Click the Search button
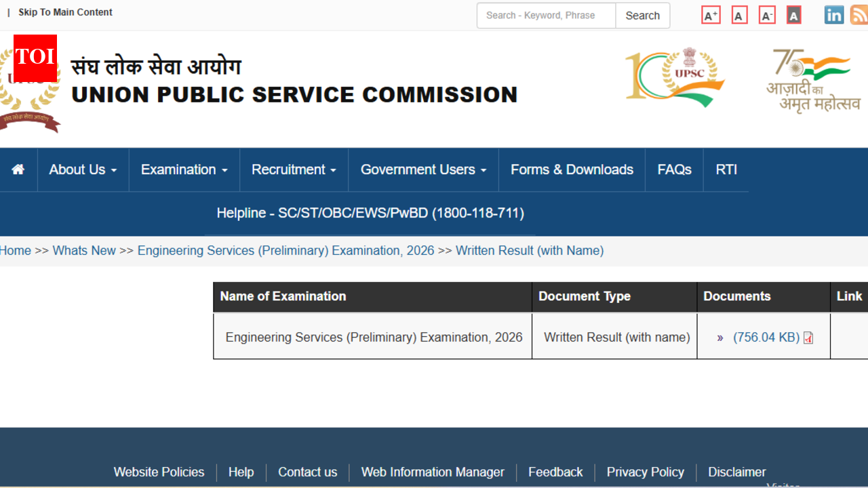Image resolution: width=868 pixels, height=488 pixels. tap(642, 15)
